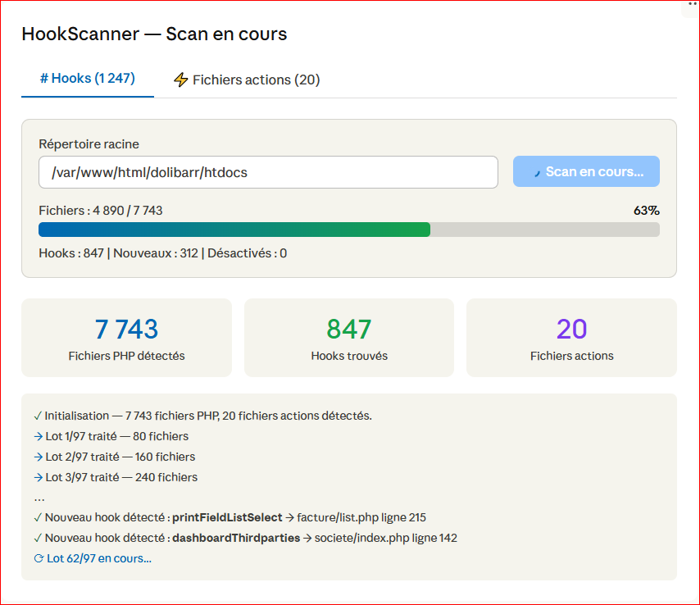Image resolution: width=700 pixels, height=605 pixels.
Task: Click the 63% progress percentage label
Action: tap(646, 211)
